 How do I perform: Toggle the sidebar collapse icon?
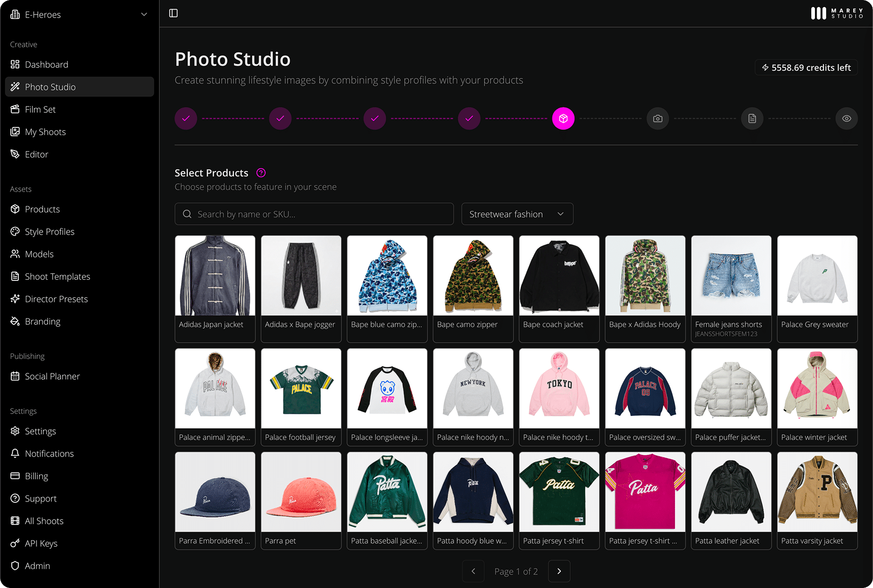pyautogui.click(x=173, y=13)
